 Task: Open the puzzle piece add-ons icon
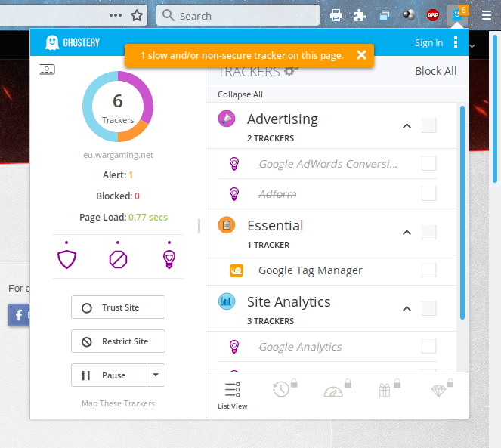[x=360, y=15]
